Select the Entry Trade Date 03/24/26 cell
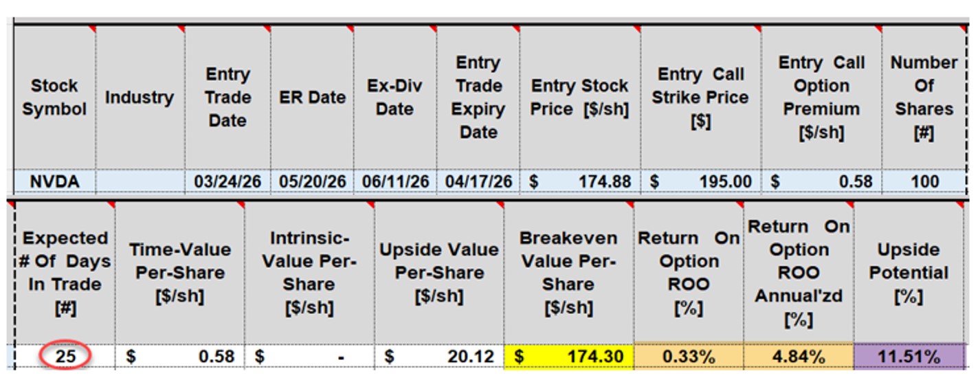 227,181
